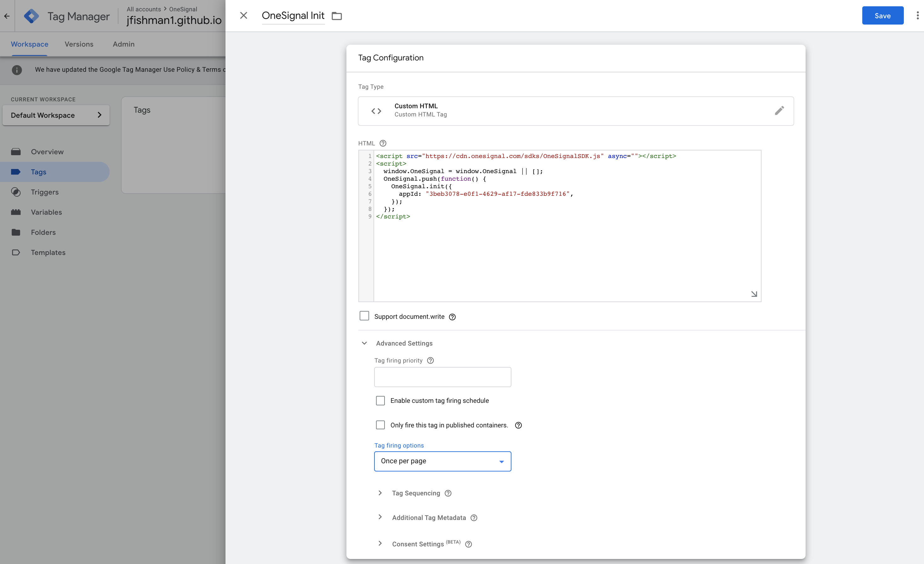
Task: Open the Tag firing options dropdown
Action: (x=442, y=461)
